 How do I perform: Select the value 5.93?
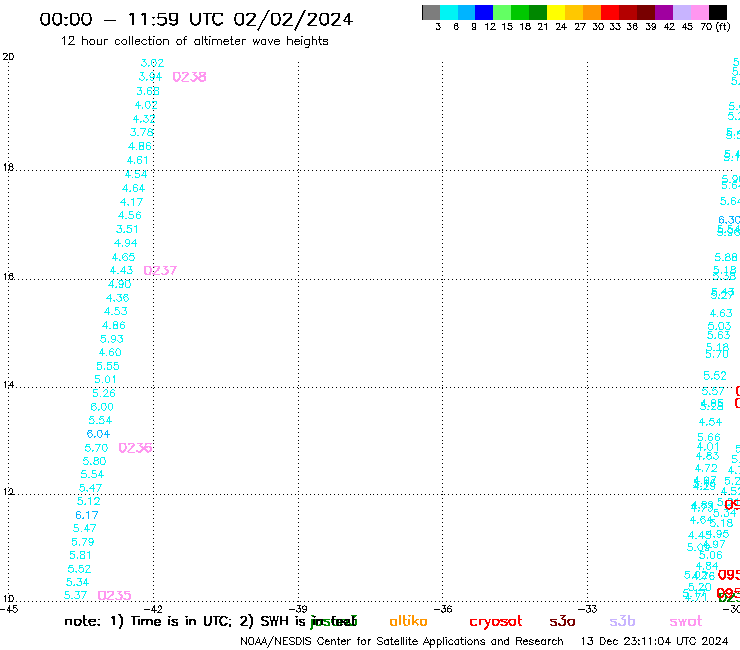click(x=111, y=339)
